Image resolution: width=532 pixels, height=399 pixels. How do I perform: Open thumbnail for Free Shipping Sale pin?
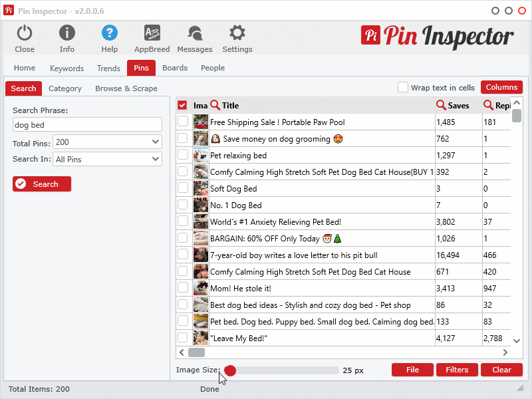click(201, 122)
